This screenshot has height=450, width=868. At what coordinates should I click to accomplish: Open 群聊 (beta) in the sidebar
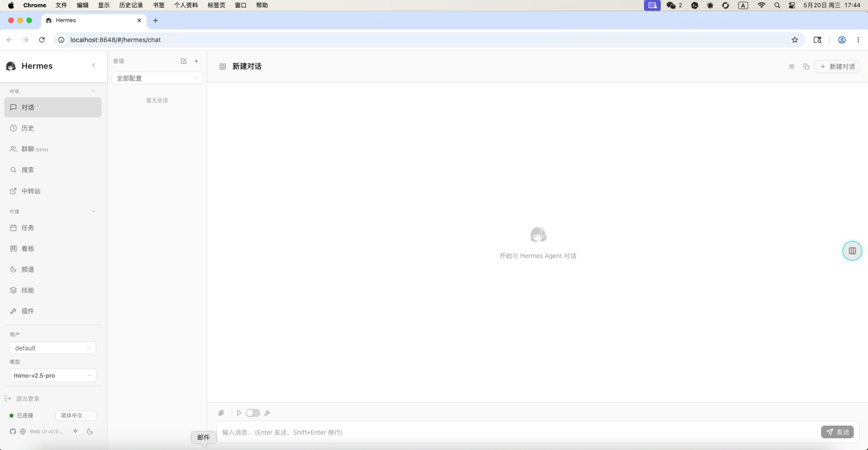53,149
